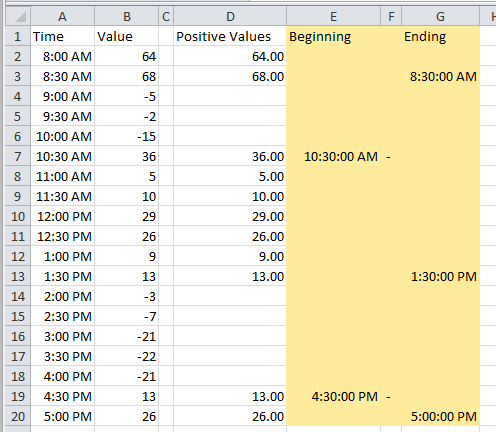The height and width of the screenshot is (432, 496).
Task: Select the '8:00 AM' time cell
Action: tap(62, 56)
